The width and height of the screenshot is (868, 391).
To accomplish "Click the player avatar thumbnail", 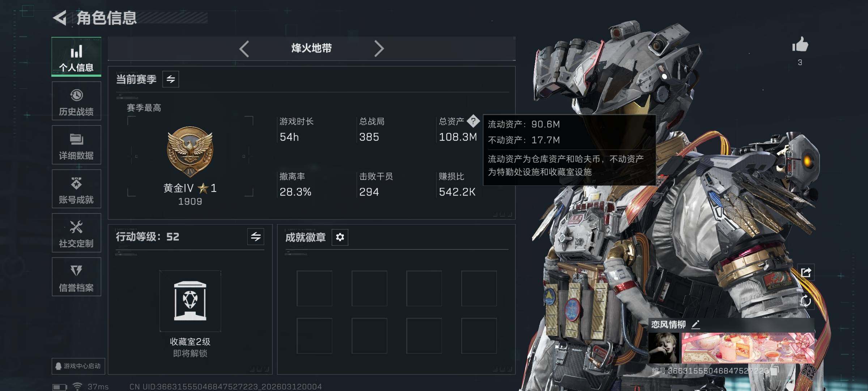I will [x=664, y=348].
